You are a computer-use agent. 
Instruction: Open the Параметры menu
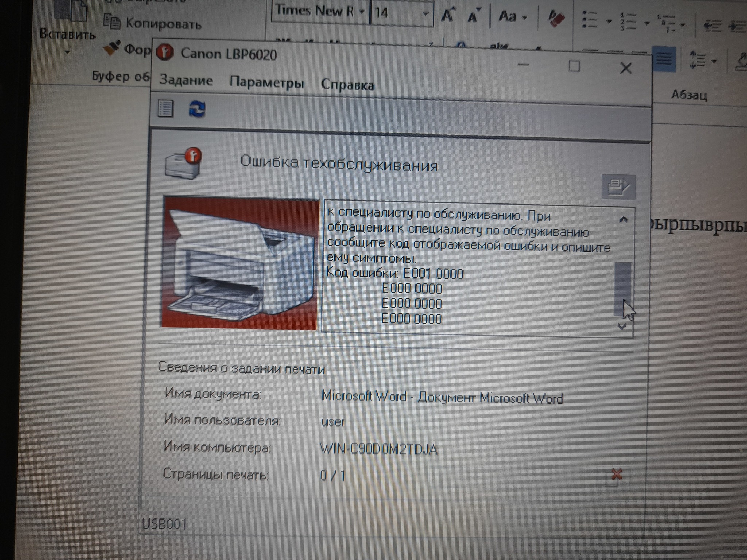[266, 82]
